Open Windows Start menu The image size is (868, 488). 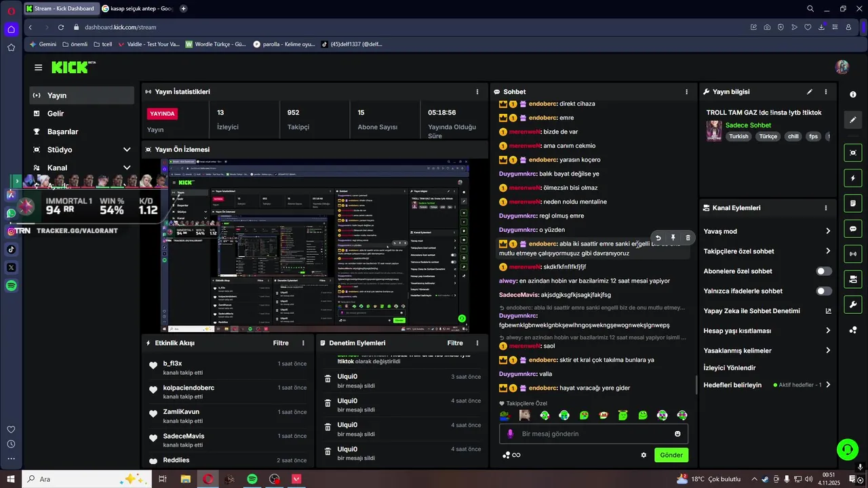point(11,479)
